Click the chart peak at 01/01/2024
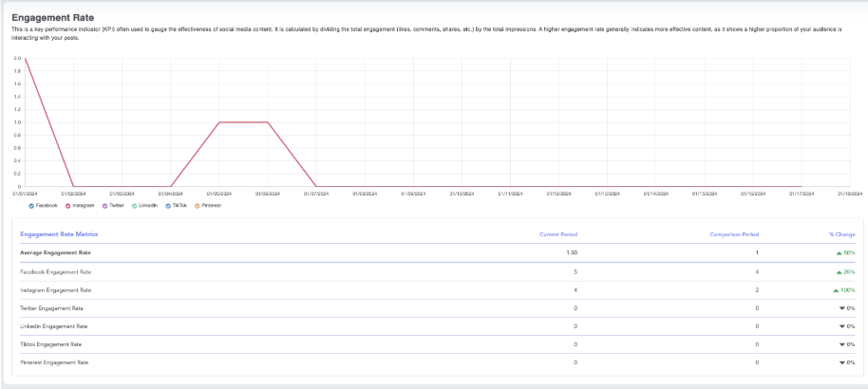Viewport: 868px width, 389px height. click(25, 59)
